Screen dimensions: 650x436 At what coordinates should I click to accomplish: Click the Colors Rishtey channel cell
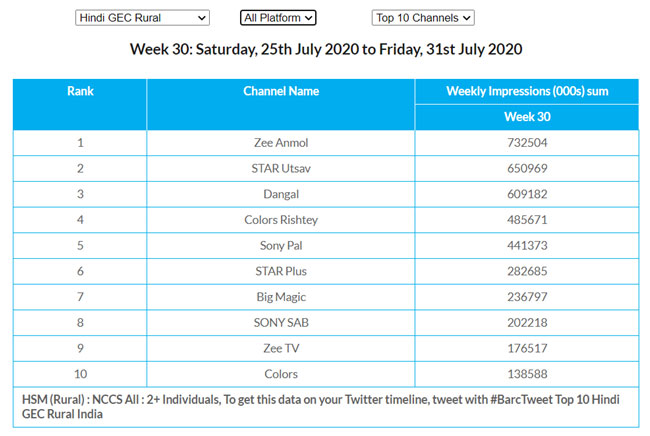(x=281, y=220)
